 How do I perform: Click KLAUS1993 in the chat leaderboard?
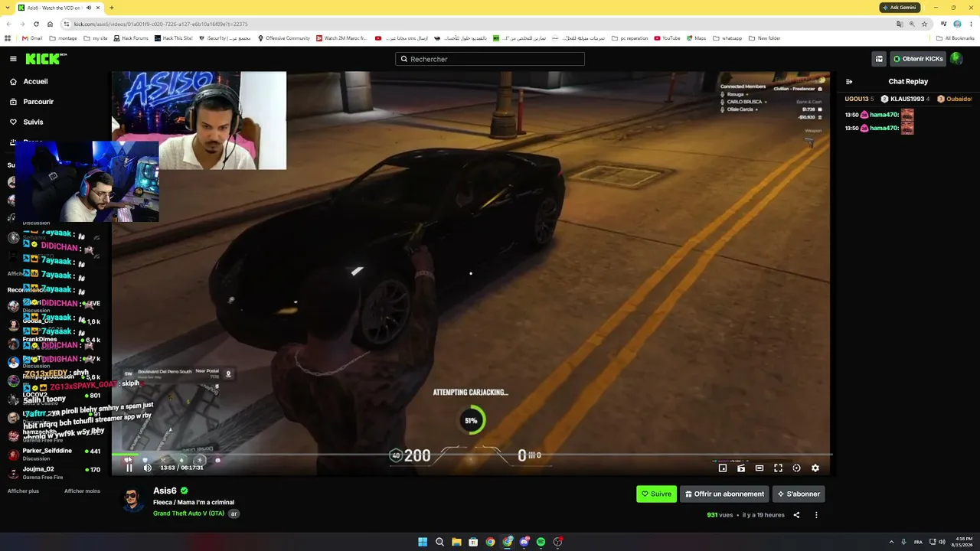pos(905,99)
